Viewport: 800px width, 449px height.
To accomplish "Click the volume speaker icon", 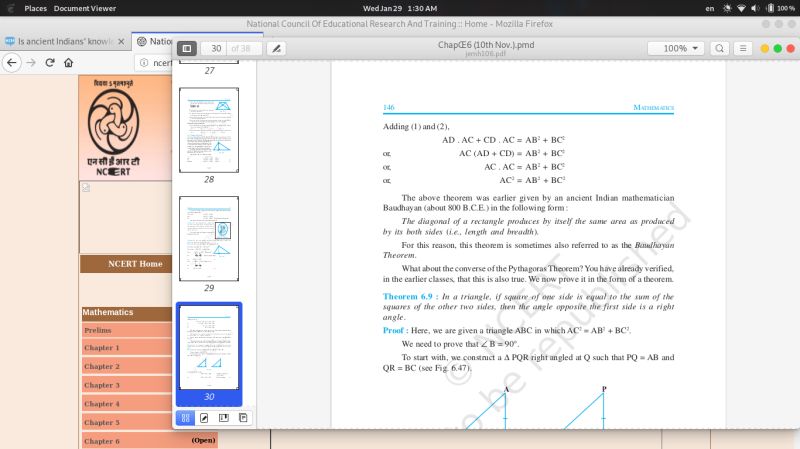I will 755,8.
